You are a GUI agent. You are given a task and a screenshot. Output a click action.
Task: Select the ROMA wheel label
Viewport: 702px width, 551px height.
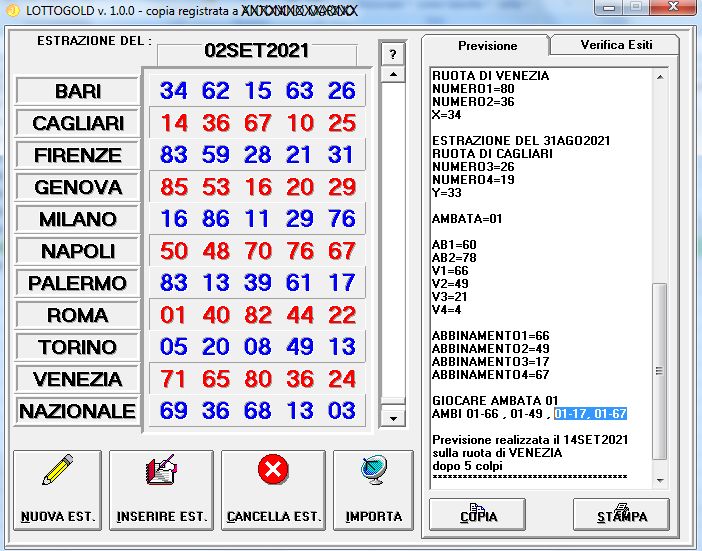(x=77, y=315)
